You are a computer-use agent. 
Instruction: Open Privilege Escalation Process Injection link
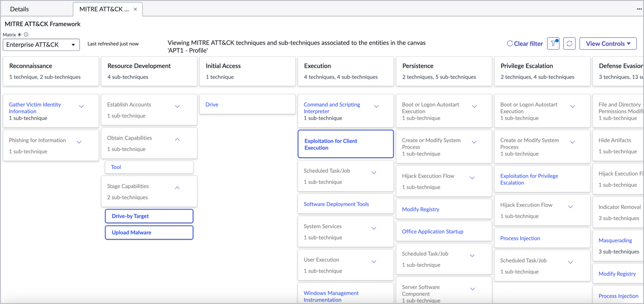520,238
